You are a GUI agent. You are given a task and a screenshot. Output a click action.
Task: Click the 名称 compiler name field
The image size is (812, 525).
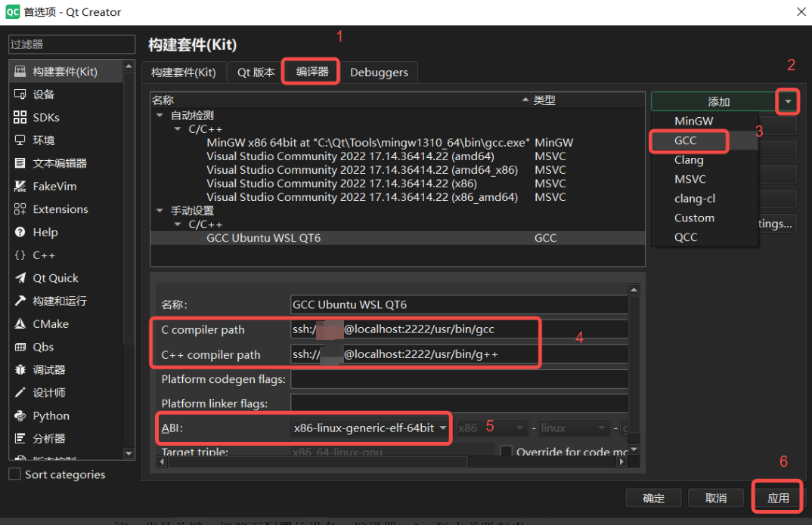click(459, 304)
